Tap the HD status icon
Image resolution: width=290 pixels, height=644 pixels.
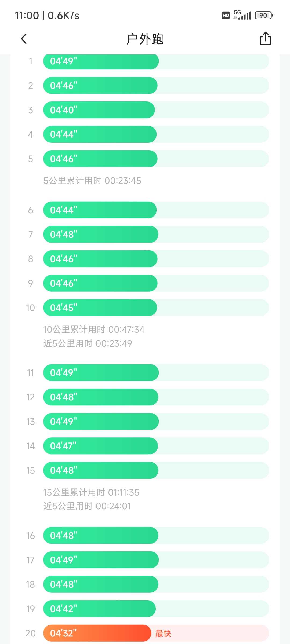coord(226,15)
